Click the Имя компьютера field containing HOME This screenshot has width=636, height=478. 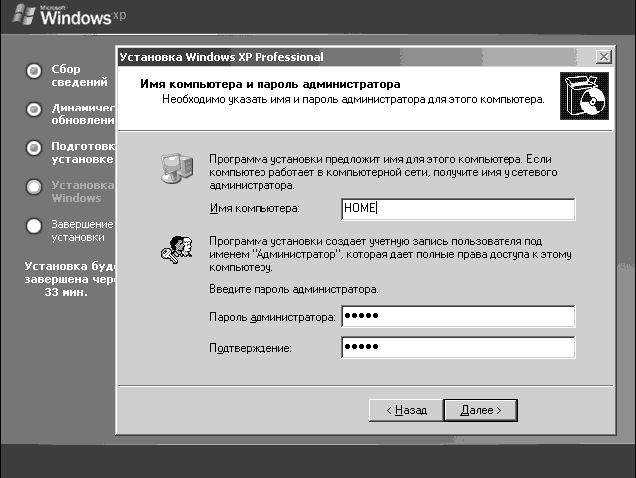pyautogui.click(x=457, y=209)
